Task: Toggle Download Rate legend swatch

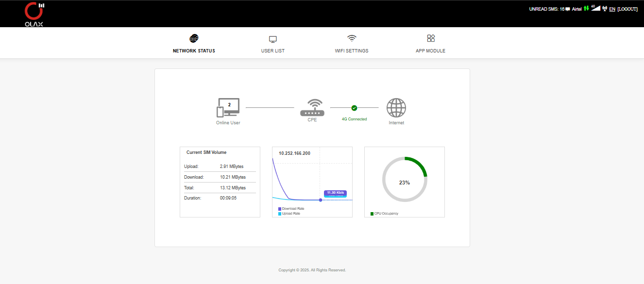Action: (x=280, y=209)
